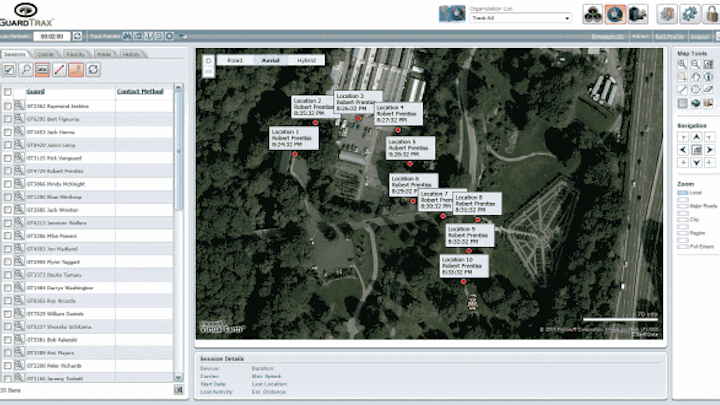The height and width of the screenshot is (405, 720).
Task: Open the Areas tab
Action: pyautogui.click(x=104, y=54)
